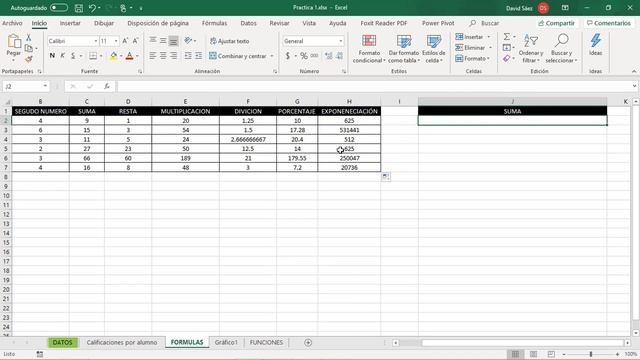Click Formato cells button

click(x=472, y=59)
